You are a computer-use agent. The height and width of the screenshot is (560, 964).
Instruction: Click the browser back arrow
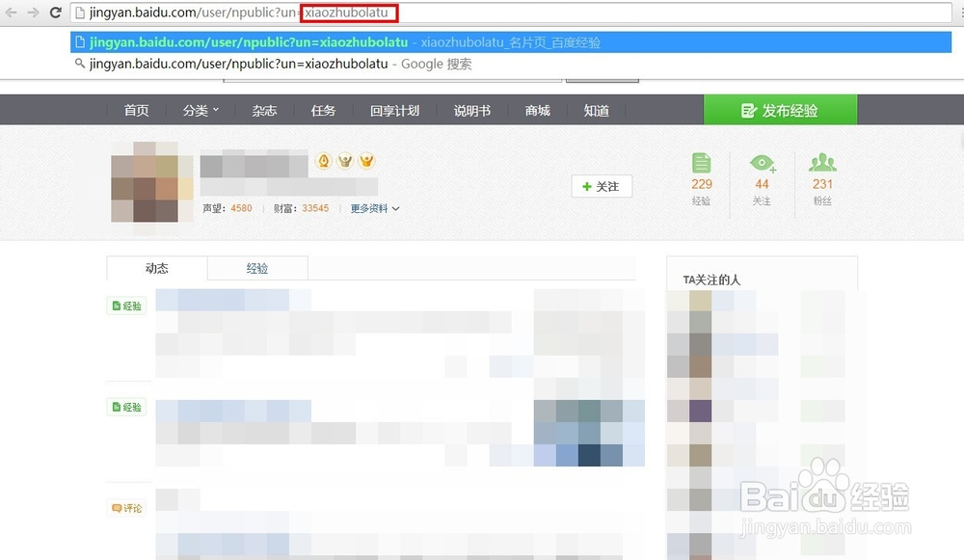pos(12,13)
